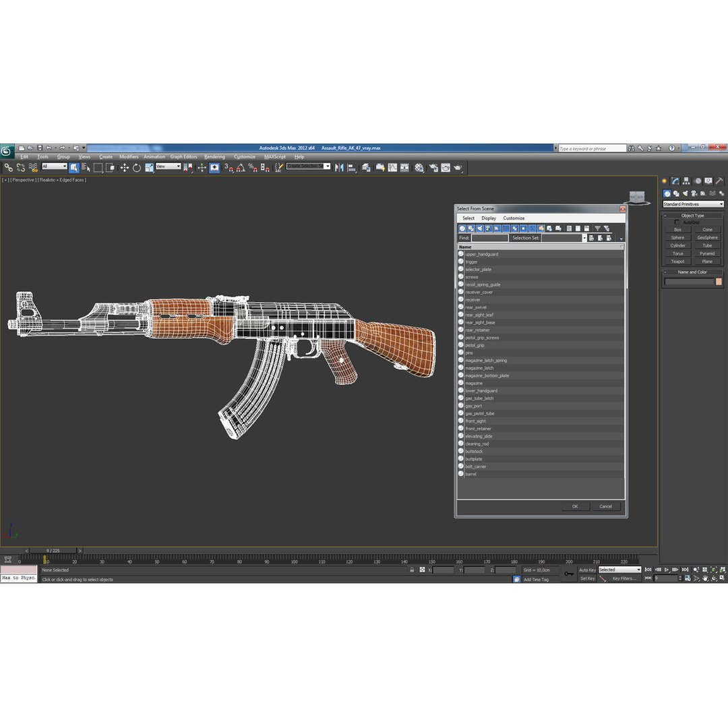Open the Rendering menu

tap(214, 156)
